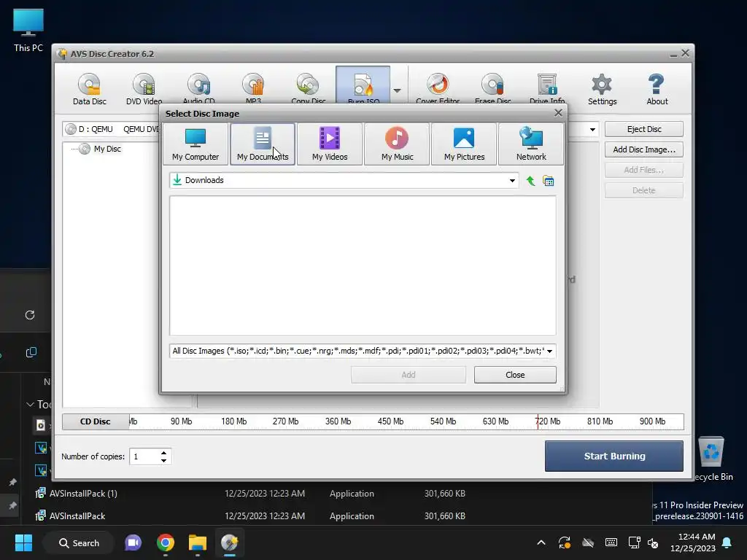Go to My Music location
Viewport: 747px width, 560px height.
click(x=397, y=144)
